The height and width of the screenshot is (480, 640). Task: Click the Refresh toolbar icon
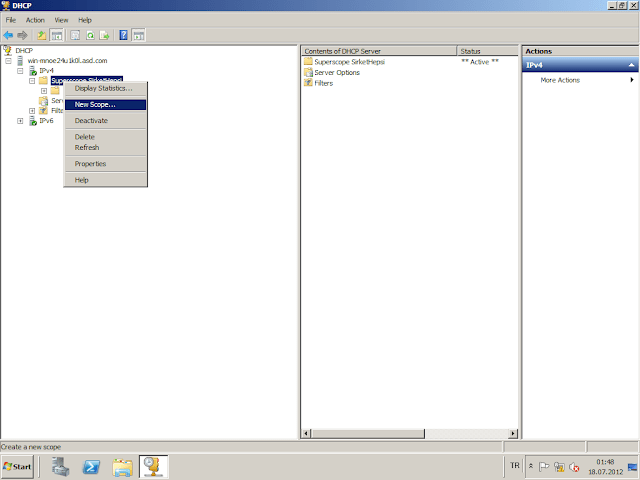(x=90, y=35)
